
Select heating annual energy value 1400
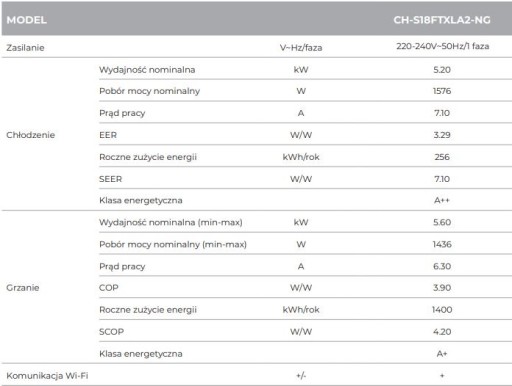(442, 310)
